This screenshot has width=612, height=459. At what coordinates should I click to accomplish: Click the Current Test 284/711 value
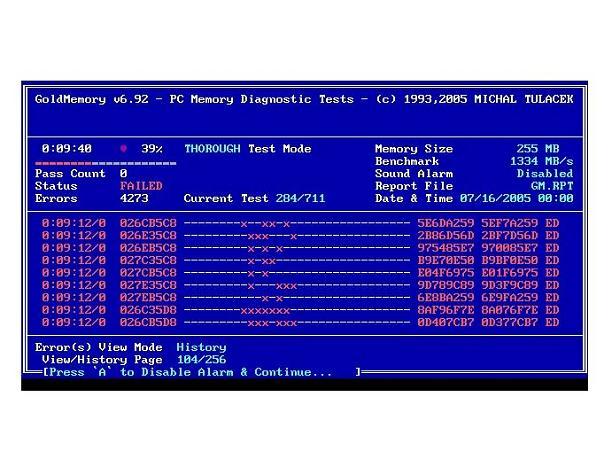(x=300, y=198)
